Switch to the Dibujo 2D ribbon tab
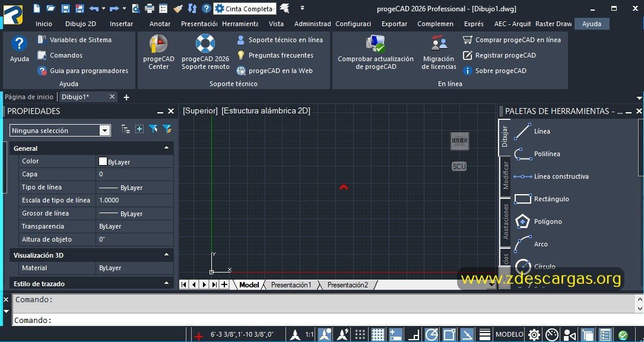 (x=81, y=24)
